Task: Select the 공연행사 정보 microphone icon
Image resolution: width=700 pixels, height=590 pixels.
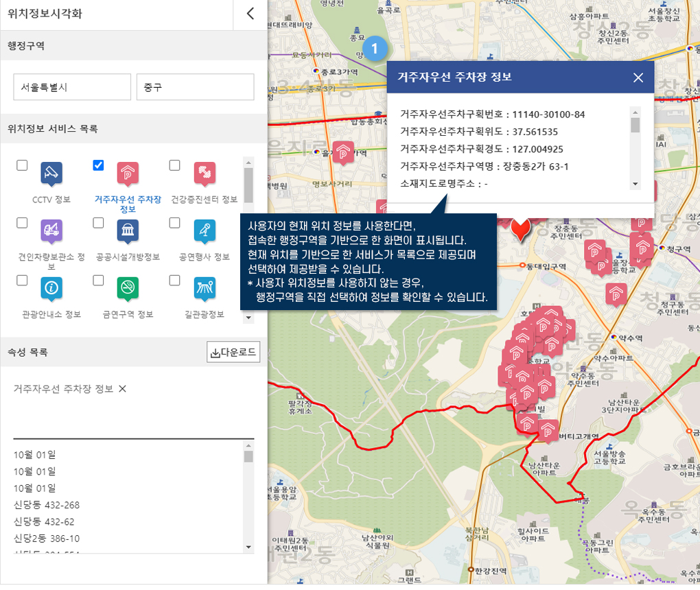Action: coord(205,231)
